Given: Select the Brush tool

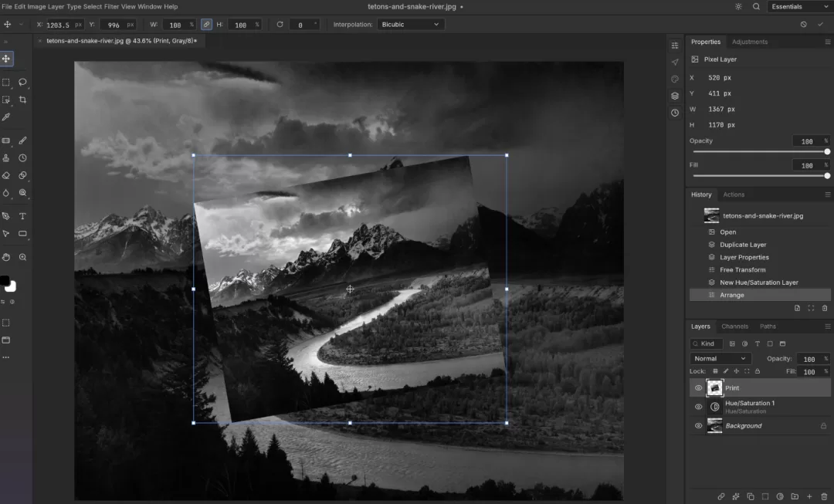Looking at the screenshot, I should 22,141.
